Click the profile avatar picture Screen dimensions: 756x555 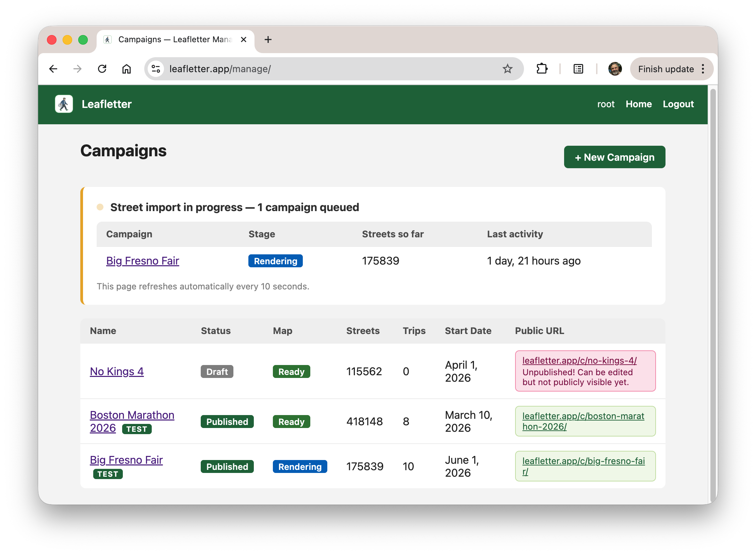click(615, 69)
